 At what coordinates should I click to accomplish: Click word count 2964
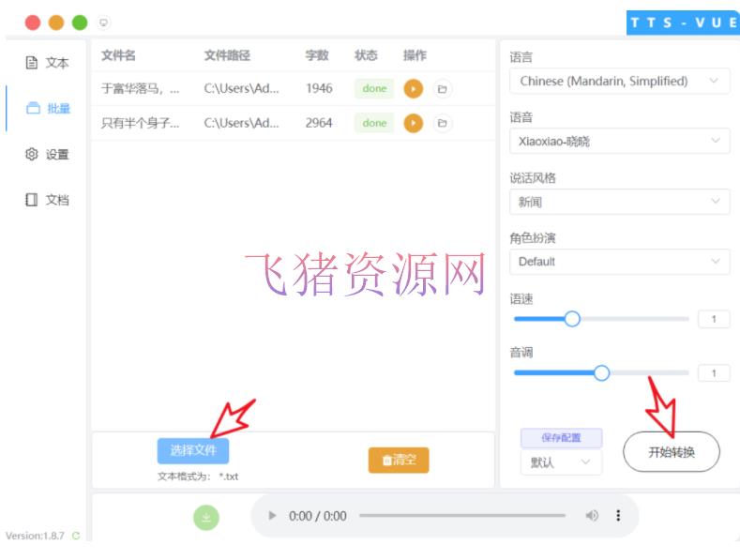coord(319,123)
